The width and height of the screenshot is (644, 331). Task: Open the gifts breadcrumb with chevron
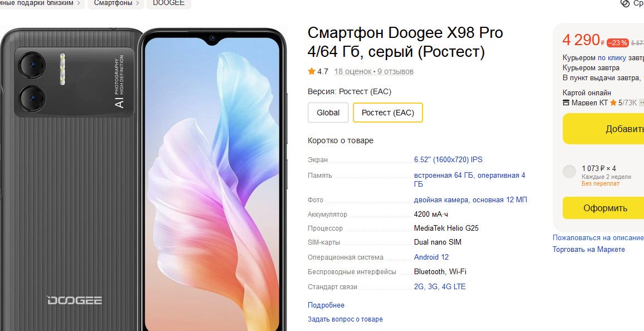point(42,3)
